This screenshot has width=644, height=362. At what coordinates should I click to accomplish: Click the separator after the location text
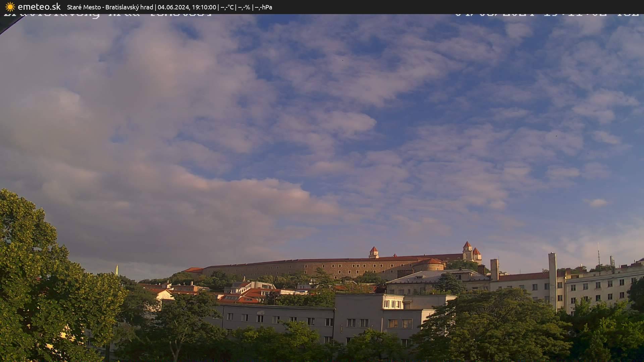click(156, 7)
